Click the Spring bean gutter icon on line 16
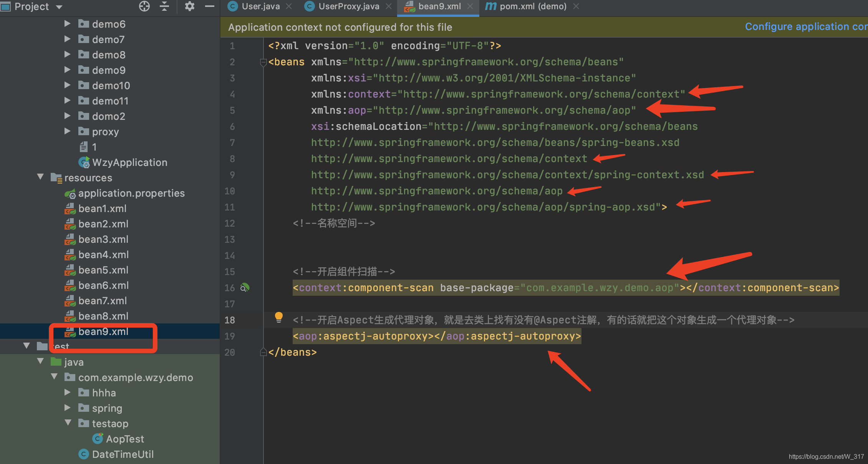 (x=245, y=288)
